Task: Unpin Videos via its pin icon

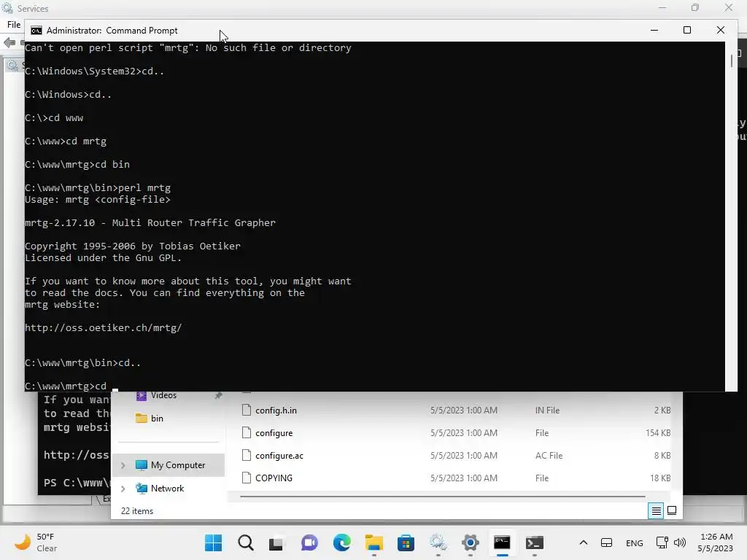Action: [218, 396]
